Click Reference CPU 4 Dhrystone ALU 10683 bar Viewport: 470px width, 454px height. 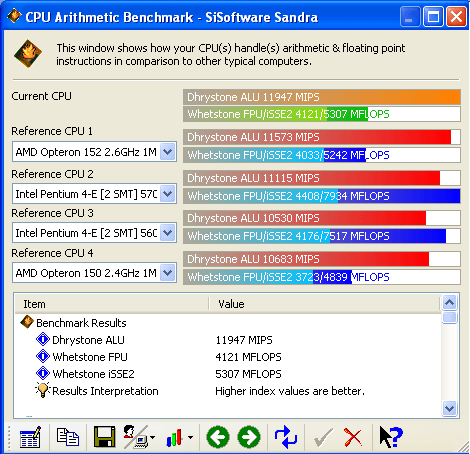pyautogui.click(x=322, y=259)
